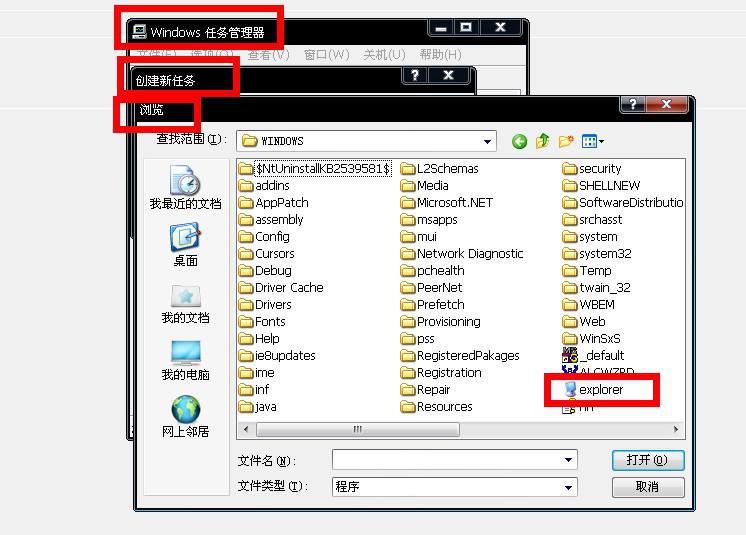
Task: Select the SHELLNEW folder
Action: pyautogui.click(x=601, y=185)
